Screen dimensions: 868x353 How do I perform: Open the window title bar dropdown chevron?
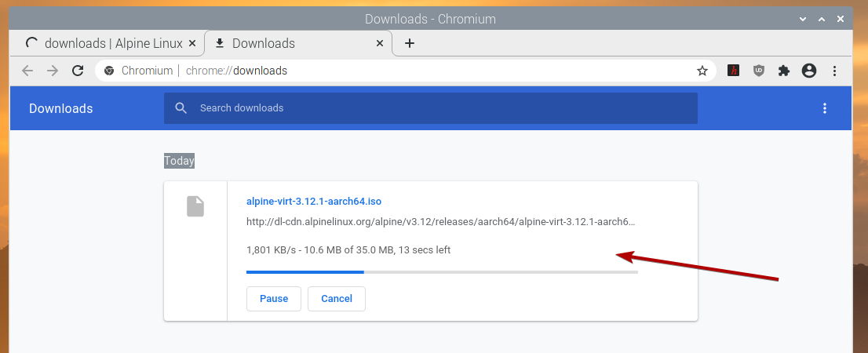(803, 19)
